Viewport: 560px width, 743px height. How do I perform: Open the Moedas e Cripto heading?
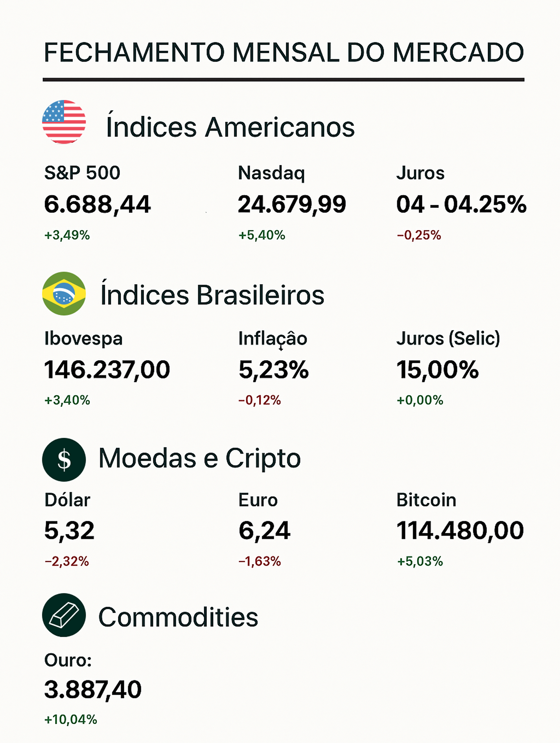point(200,458)
